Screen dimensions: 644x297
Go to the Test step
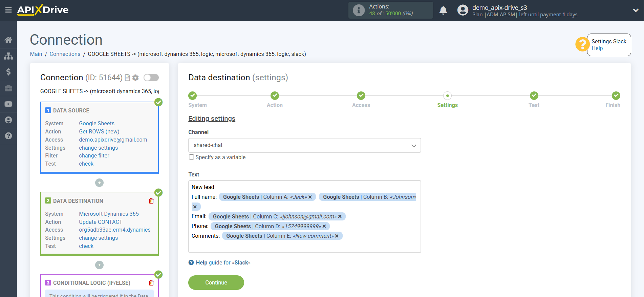point(534,96)
